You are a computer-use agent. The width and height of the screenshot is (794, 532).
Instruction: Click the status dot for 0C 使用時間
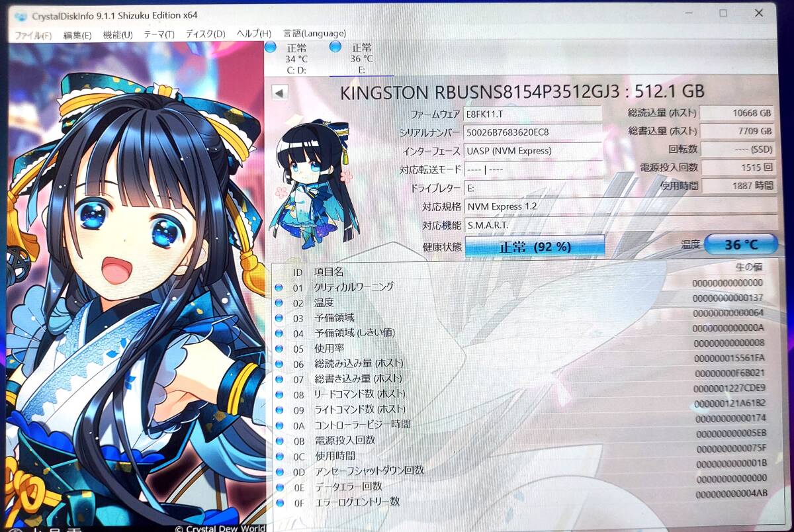[279, 457]
